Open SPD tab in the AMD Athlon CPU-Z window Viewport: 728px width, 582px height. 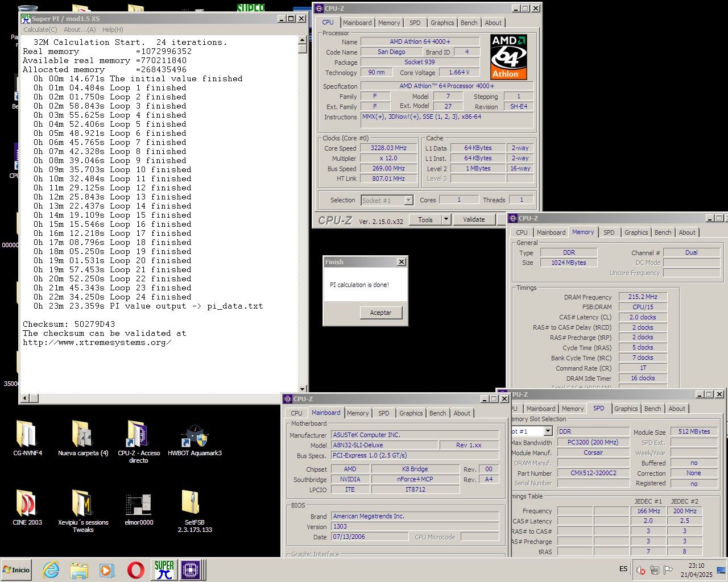click(415, 23)
